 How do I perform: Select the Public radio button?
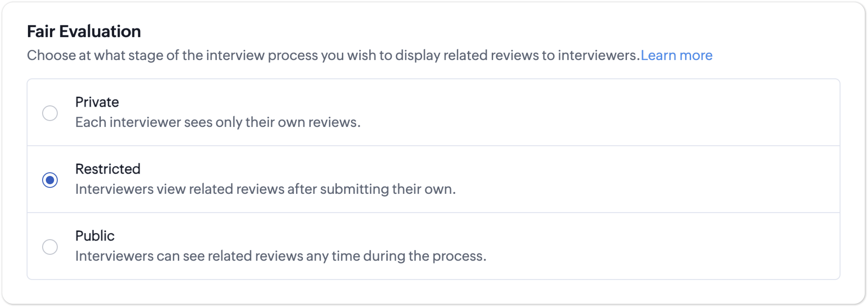click(50, 247)
